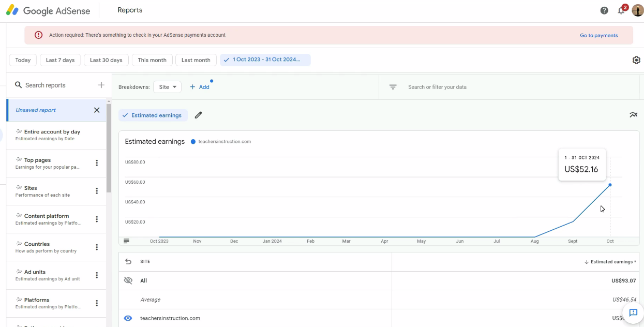Open the Help question mark icon
The width and height of the screenshot is (644, 327).
coord(604,10)
